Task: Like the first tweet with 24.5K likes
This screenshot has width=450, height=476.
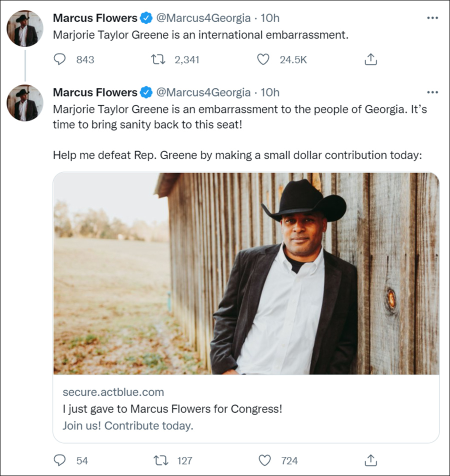Action: [x=263, y=59]
